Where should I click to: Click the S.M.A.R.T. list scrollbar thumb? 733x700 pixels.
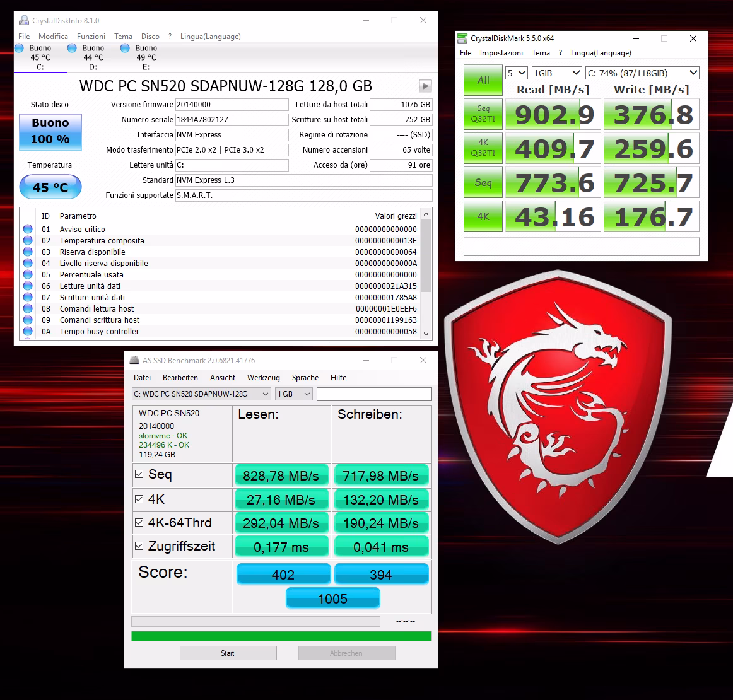(x=426, y=255)
